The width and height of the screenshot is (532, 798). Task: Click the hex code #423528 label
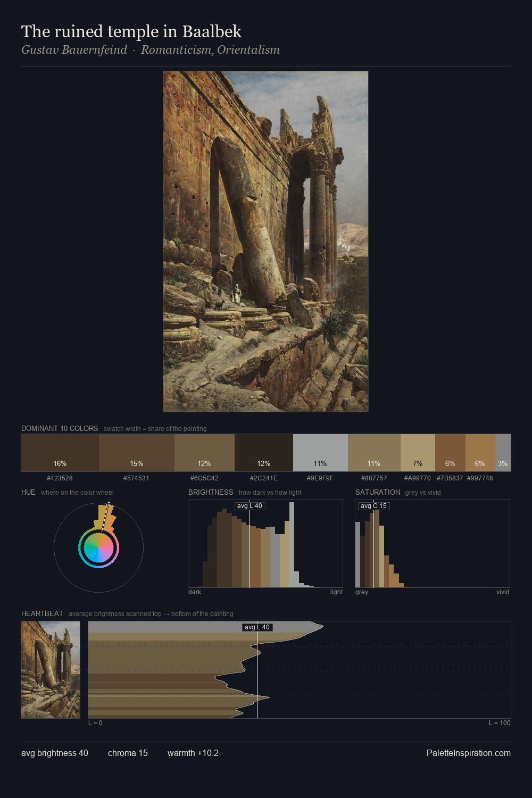tap(60, 478)
